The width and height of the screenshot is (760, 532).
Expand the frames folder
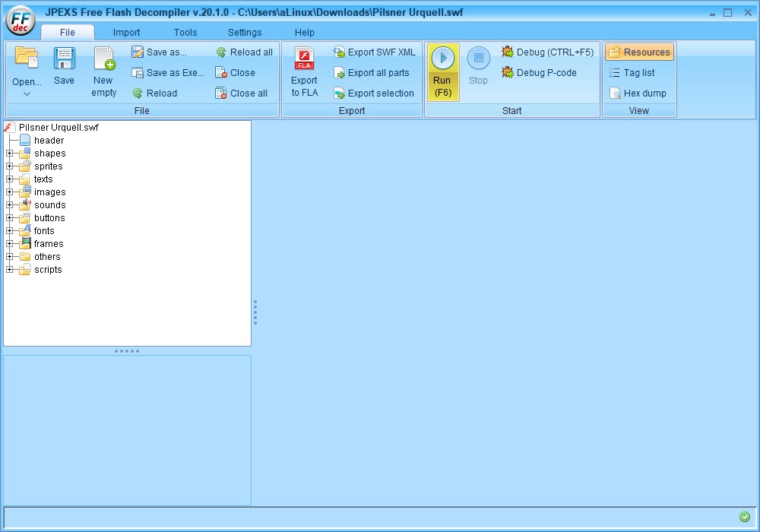[9, 244]
